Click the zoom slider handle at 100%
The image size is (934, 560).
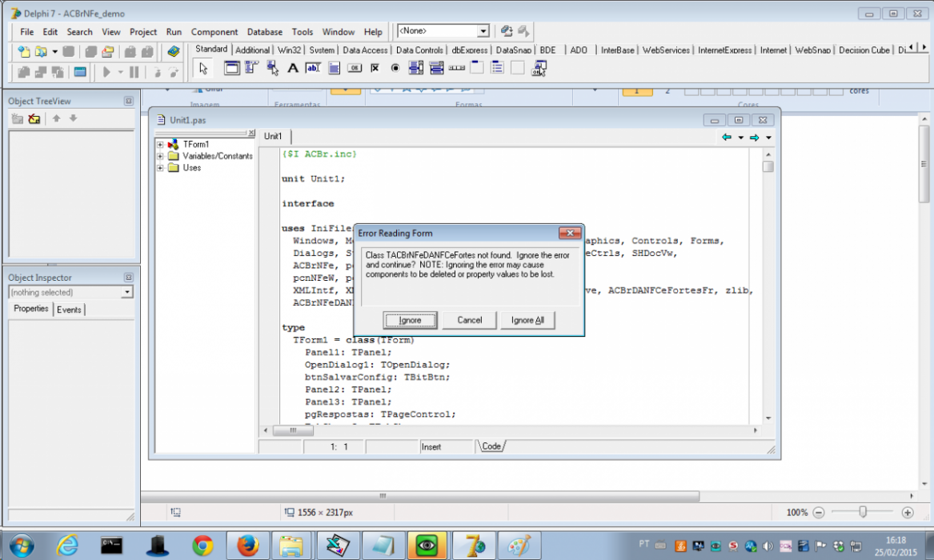863,512
